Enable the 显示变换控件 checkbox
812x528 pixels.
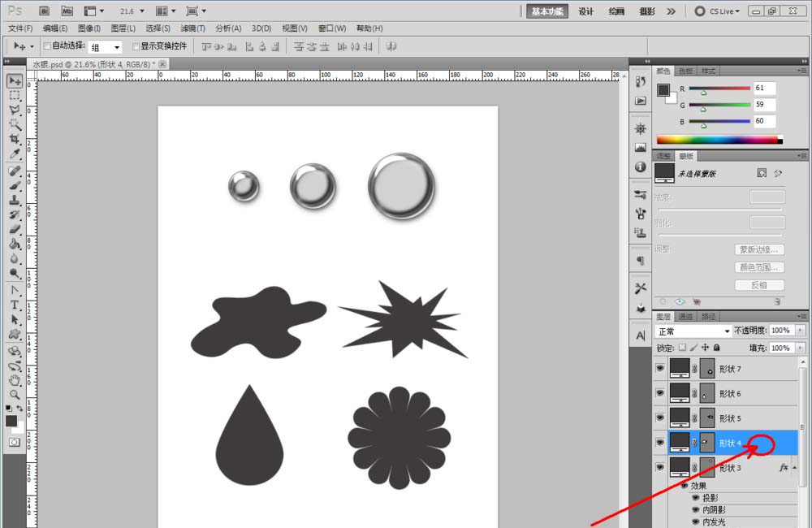[136, 46]
